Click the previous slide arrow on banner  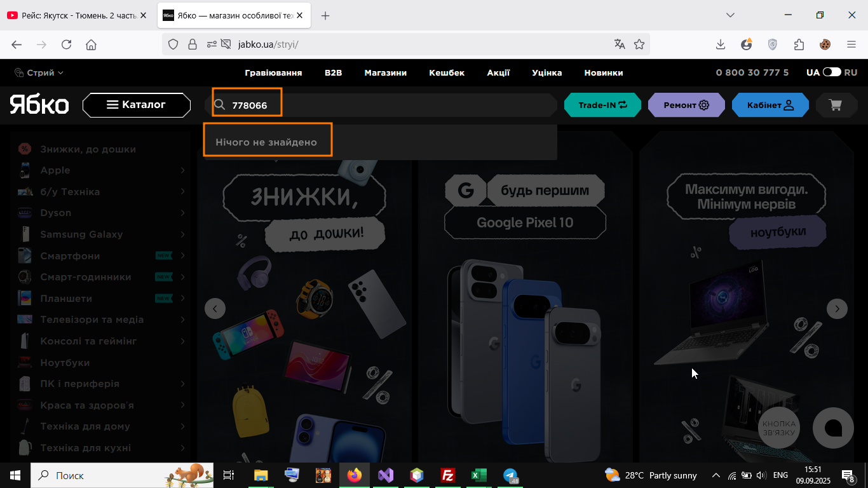pos(215,309)
